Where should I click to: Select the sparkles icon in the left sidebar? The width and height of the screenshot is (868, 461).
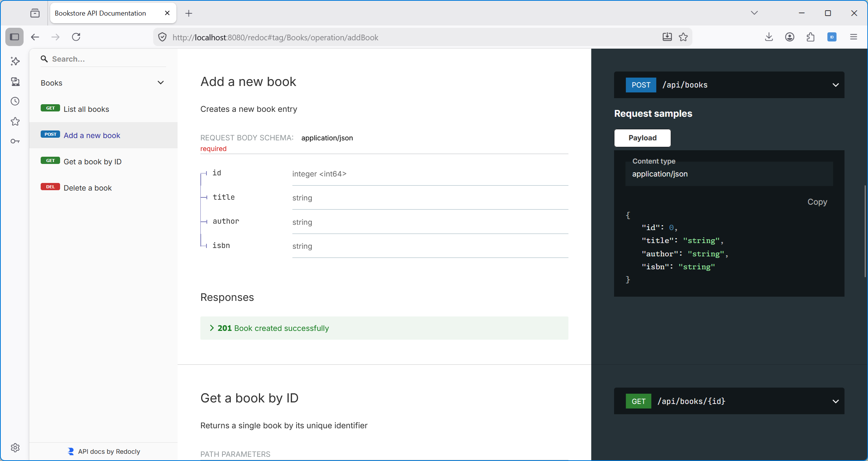tap(15, 61)
